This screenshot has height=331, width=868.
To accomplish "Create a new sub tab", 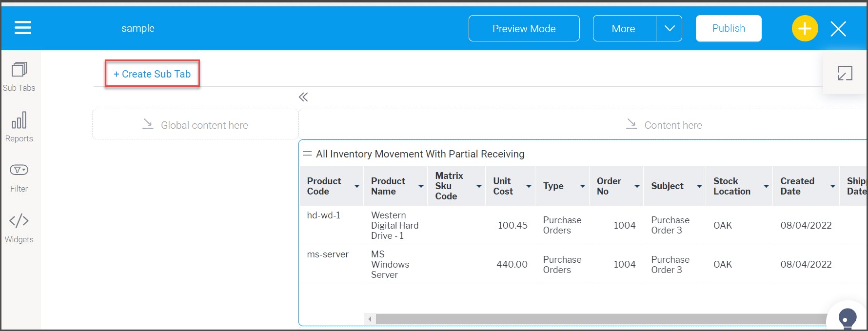I will pyautogui.click(x=152, y=74).
